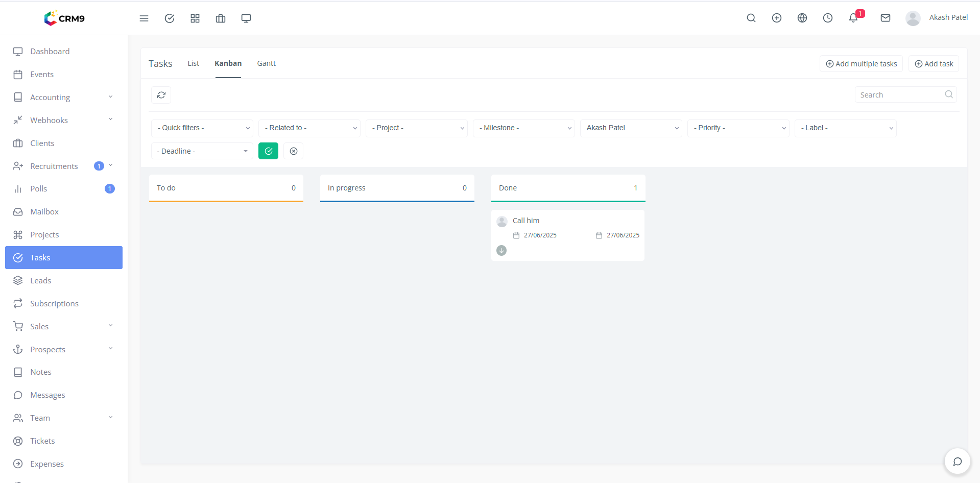Open the floating chat bubble icon
Viewport: 980px width, 483px height.
point(957,462)
